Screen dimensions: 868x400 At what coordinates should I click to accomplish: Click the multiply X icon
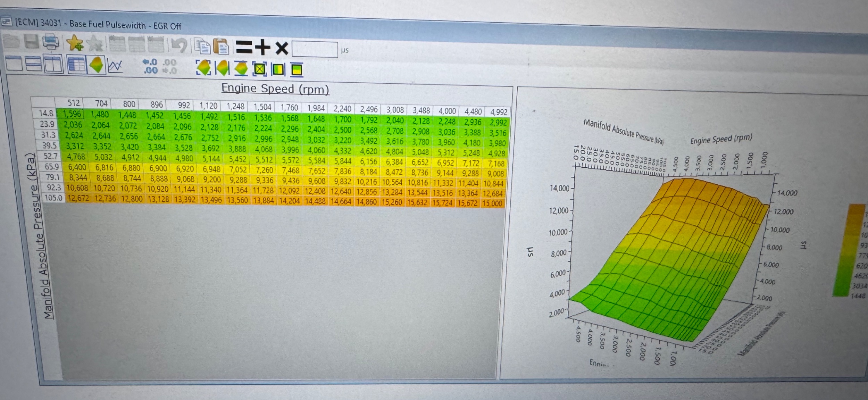pos(282,48)
